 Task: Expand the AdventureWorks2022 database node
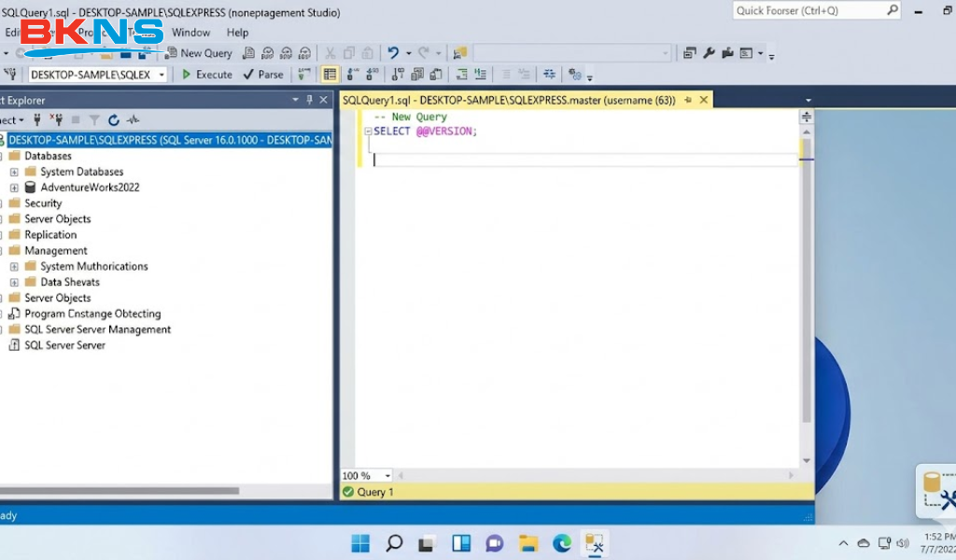[x=14, y=188]
